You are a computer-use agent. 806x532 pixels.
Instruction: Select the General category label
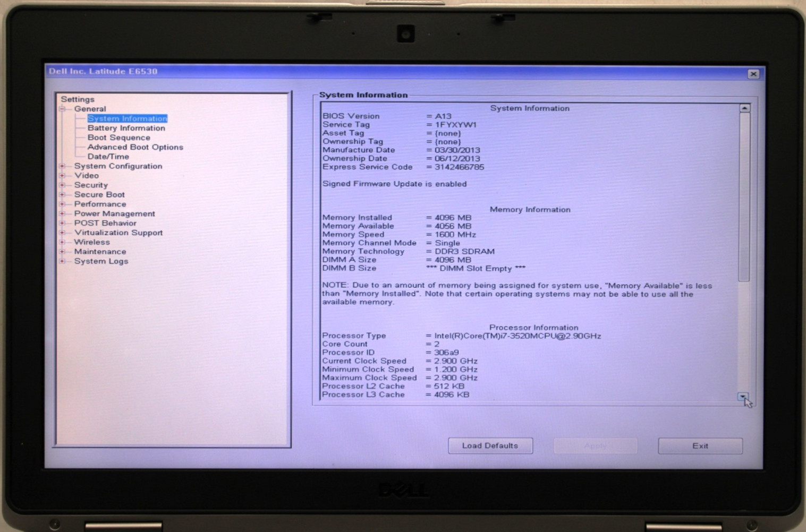[x=90, y=109]
